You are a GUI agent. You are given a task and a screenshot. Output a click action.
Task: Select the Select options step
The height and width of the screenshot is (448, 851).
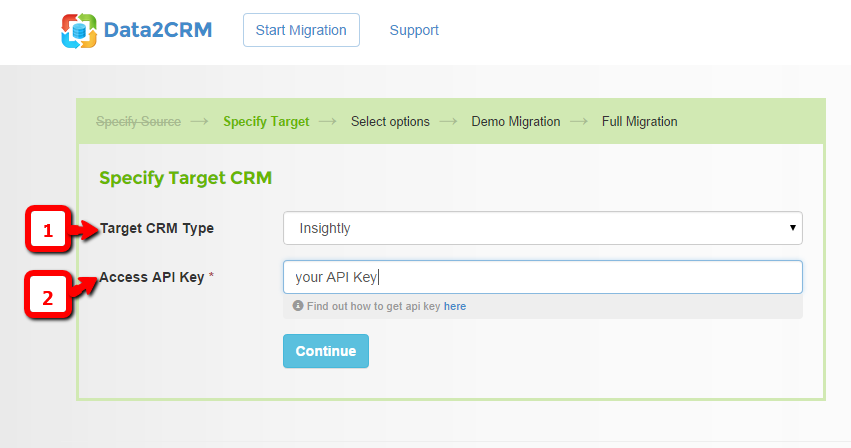[x=390, y=122]
